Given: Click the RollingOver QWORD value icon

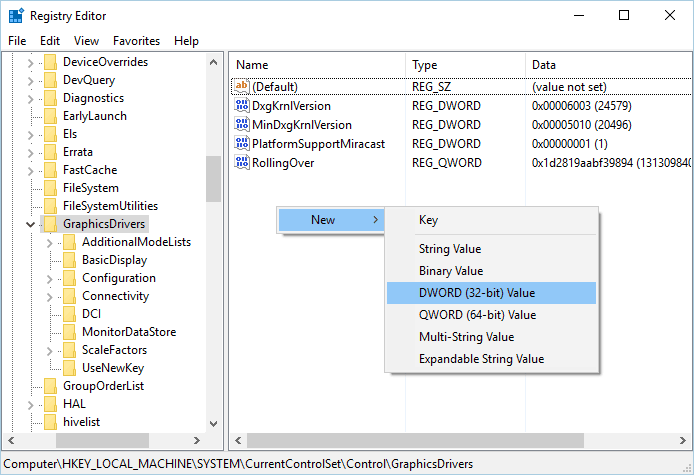Looking at the screenshot, I should (x=242, y=162).
